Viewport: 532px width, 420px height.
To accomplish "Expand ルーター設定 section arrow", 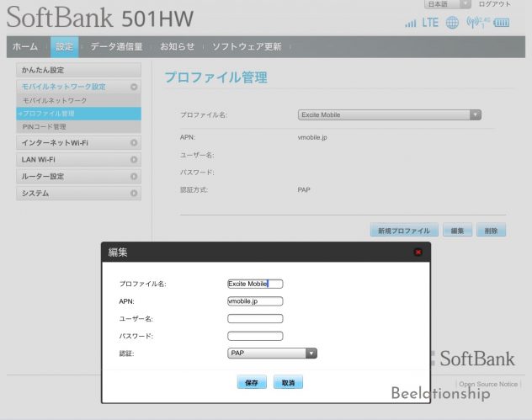I will tap(134, 177).
